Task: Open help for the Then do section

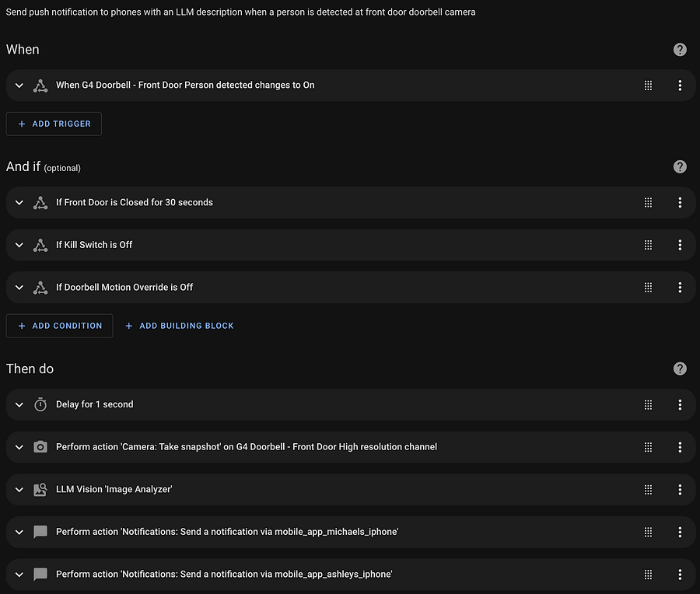Action: coord(680,369)
